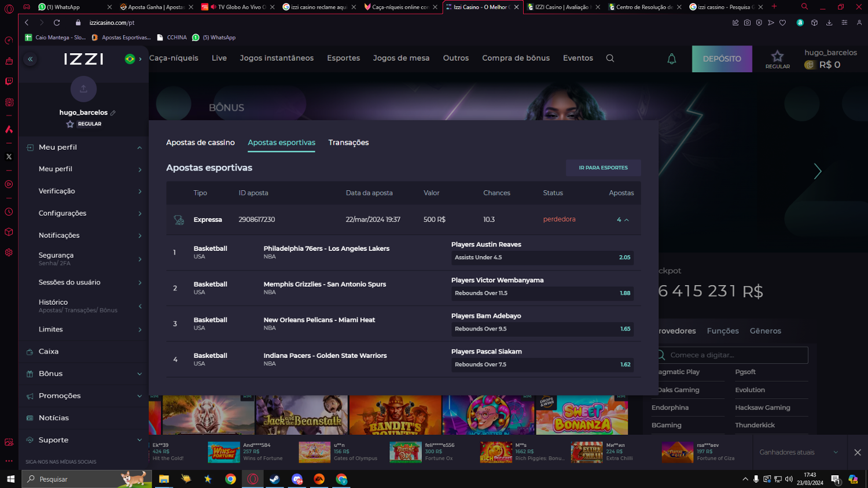Choose Evolution provider
Viewport: 868px width, 488px height.
point(750,390)
